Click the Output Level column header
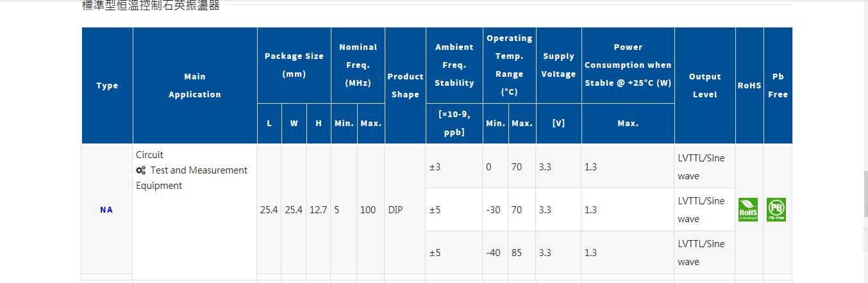Screen dimensions: 868x283 click(x=705, y=86)
